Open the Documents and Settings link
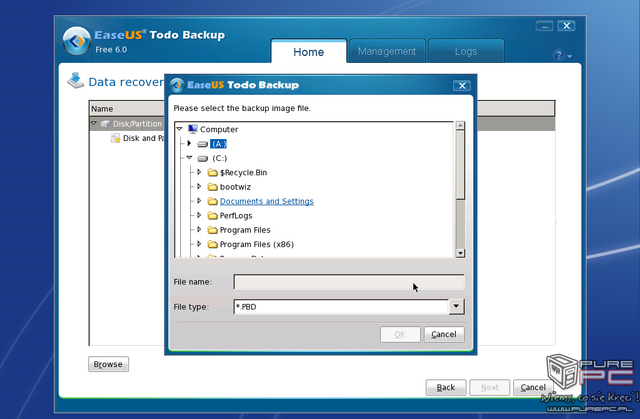640x419 pixels. [267, 201]
